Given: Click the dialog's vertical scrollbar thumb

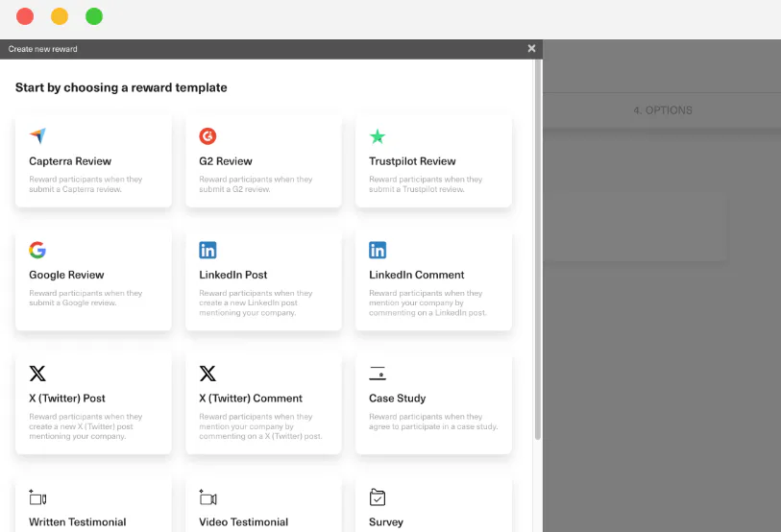Looking at the screenshot, I should point(537,249).
